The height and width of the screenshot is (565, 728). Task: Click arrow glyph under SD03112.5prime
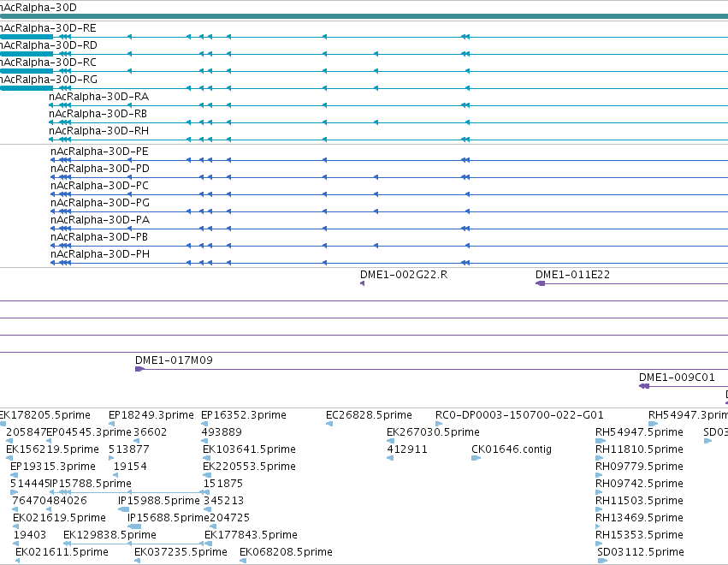[602, 561]
